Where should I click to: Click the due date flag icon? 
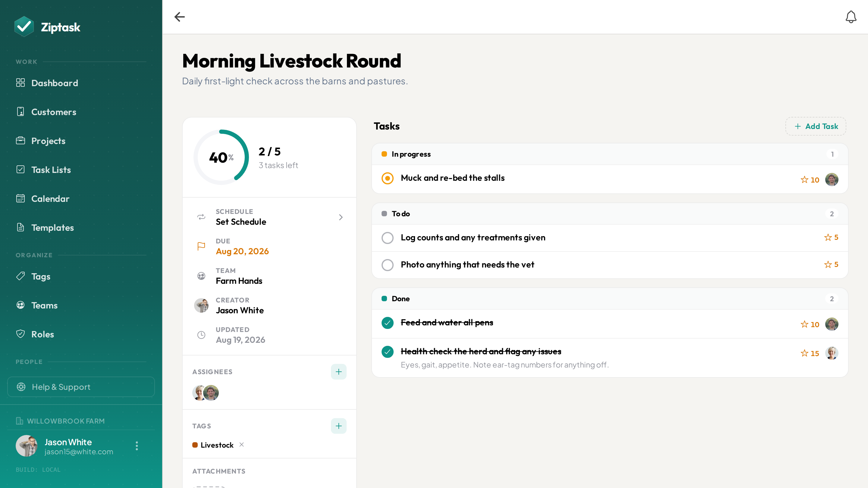201,246
